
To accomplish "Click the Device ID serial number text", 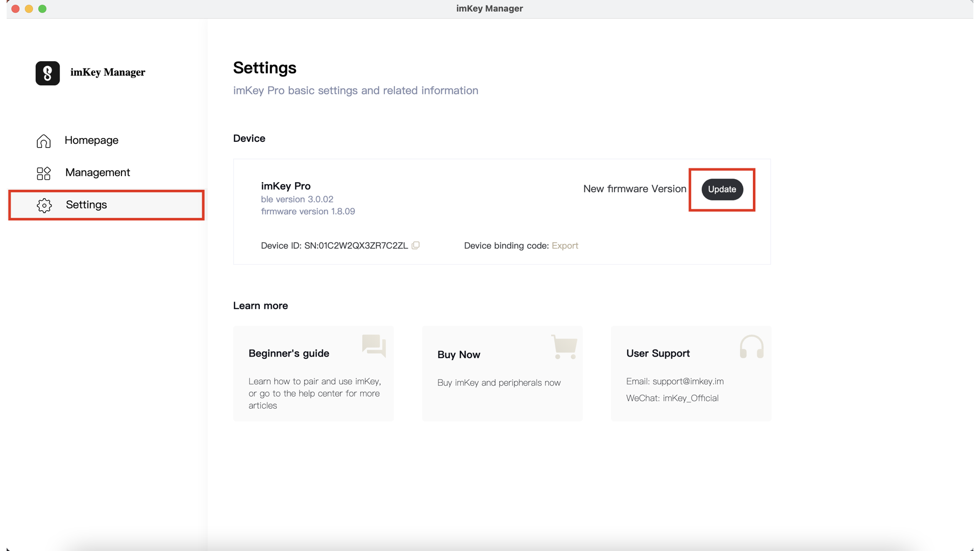I will point(356,245).
